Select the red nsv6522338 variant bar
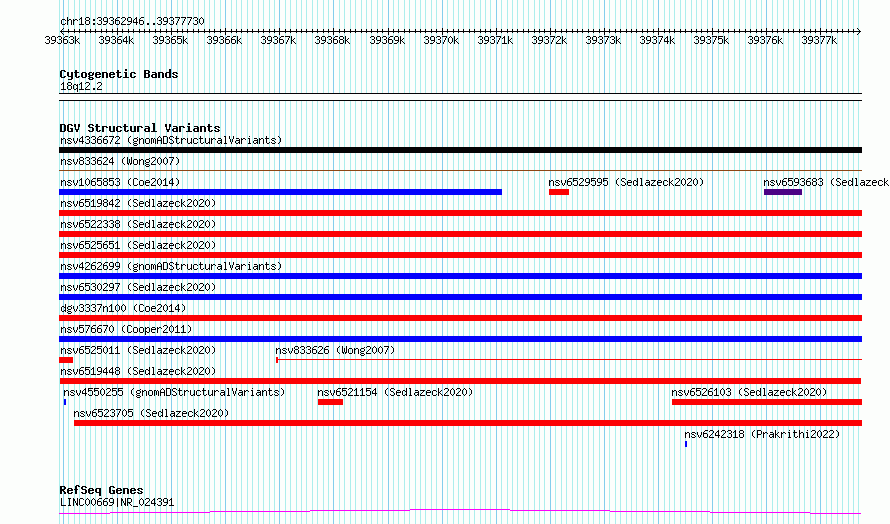890x524 pixels. (x=460, y=234)
